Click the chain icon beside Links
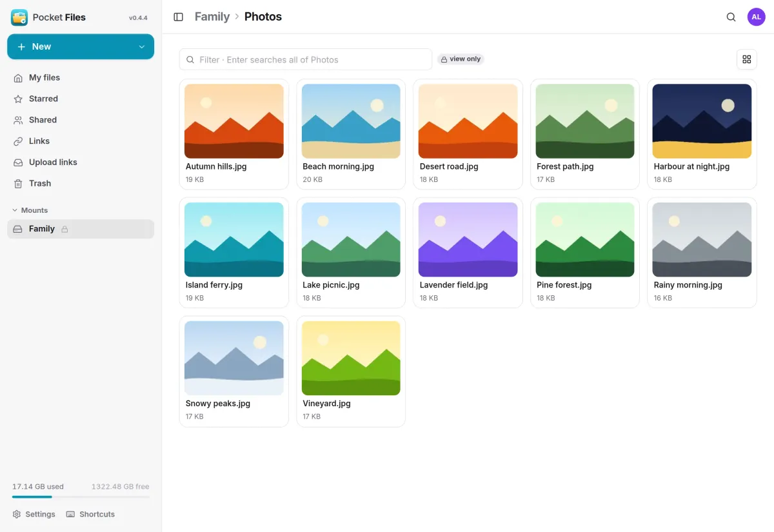 pos(18,141)
